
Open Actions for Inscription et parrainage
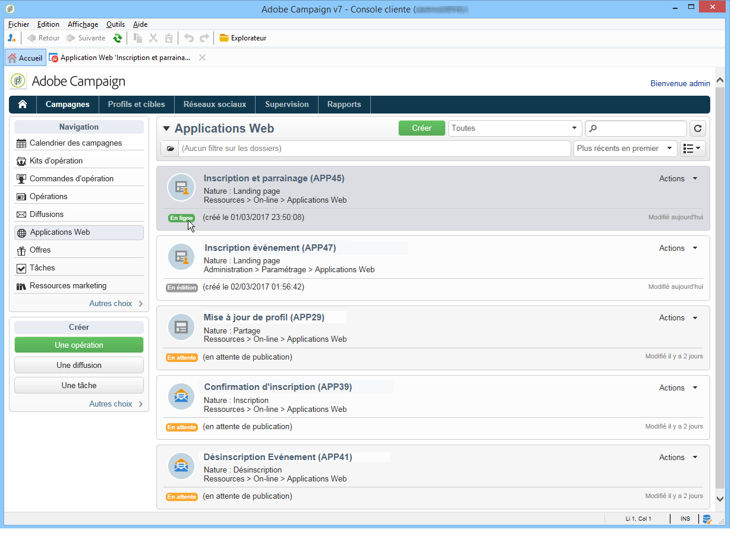point(678,178)
